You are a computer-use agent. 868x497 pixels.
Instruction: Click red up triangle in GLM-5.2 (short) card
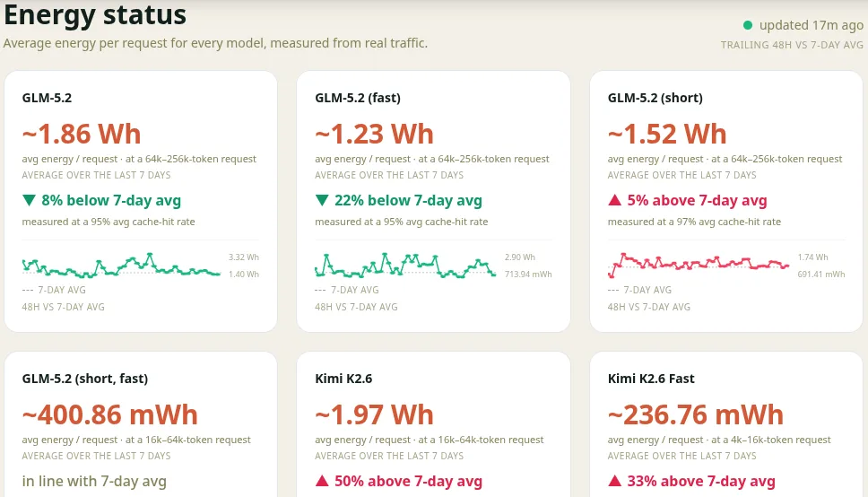[614, 200]
